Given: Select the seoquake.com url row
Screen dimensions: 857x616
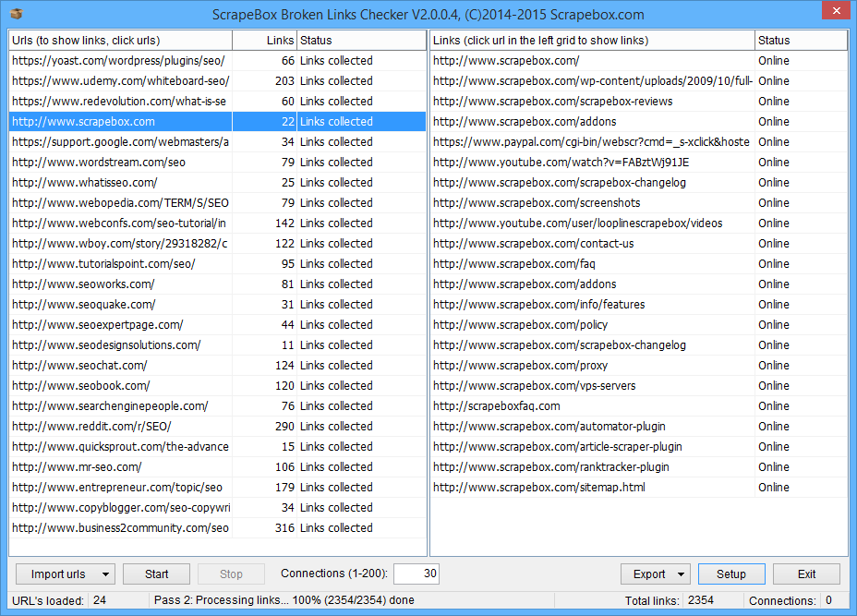Looking at the screenshot, I should coord(217,305).
